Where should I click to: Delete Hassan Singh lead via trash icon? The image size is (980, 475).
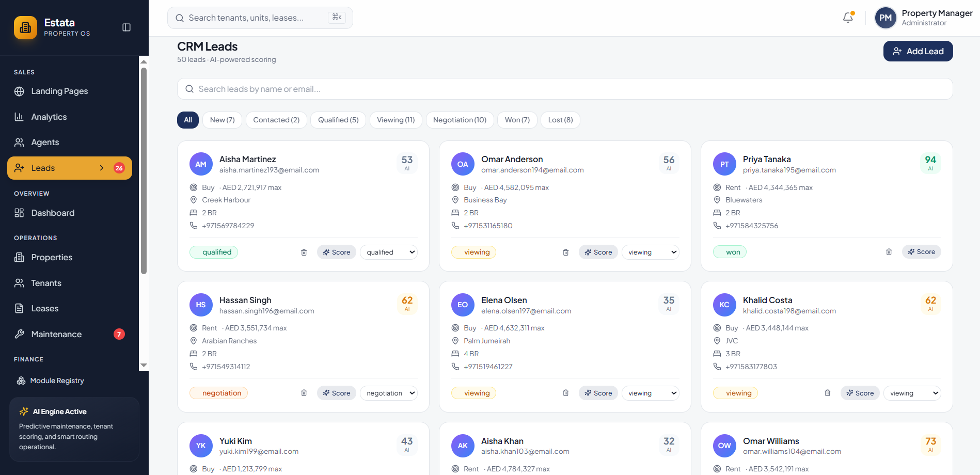(304, 393)
